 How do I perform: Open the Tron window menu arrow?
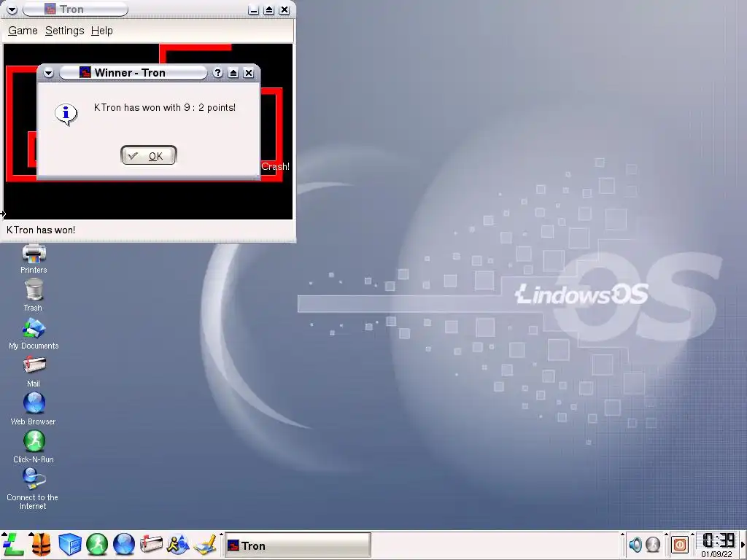tap(12, 9)
